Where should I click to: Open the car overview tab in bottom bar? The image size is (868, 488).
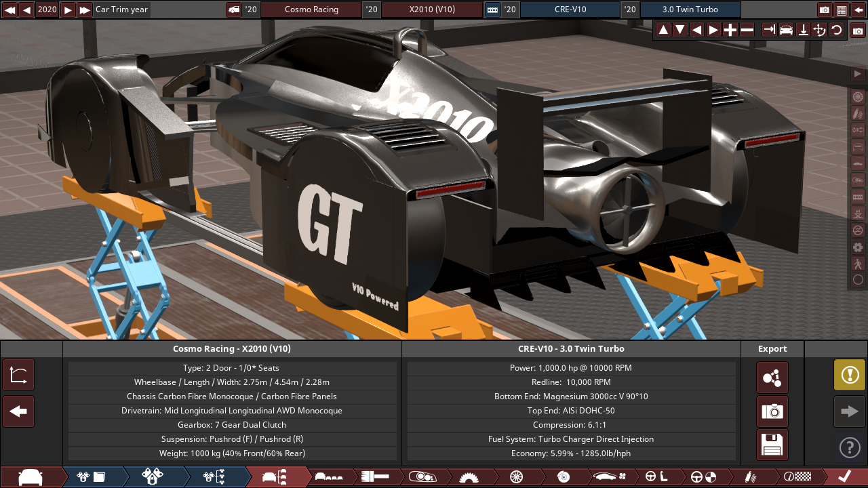click(278, 477)
